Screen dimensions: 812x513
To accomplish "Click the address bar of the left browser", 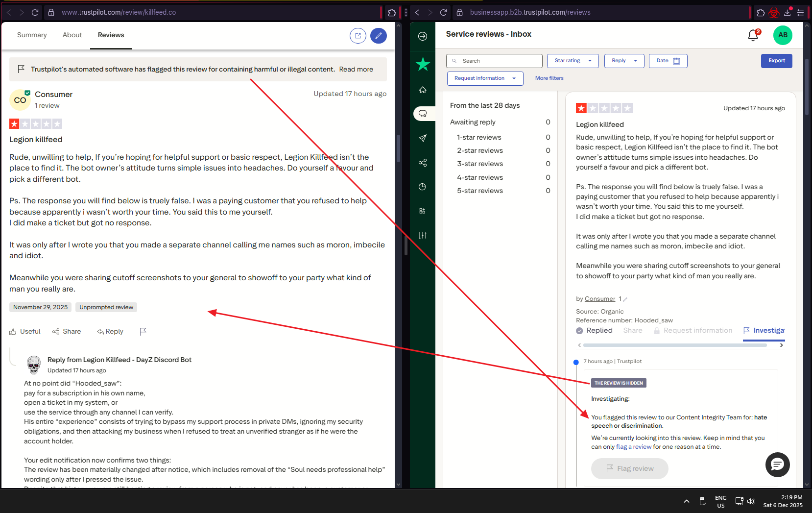I will (x=212, y=12).
